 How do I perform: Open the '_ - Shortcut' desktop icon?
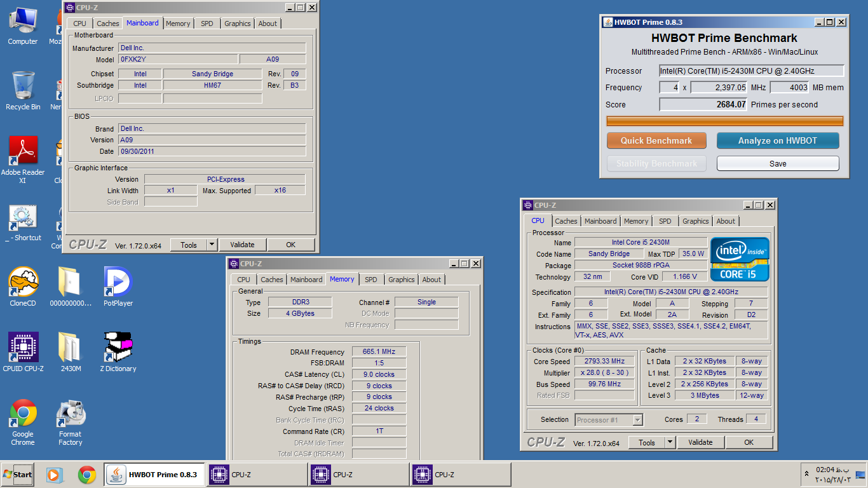23,222
